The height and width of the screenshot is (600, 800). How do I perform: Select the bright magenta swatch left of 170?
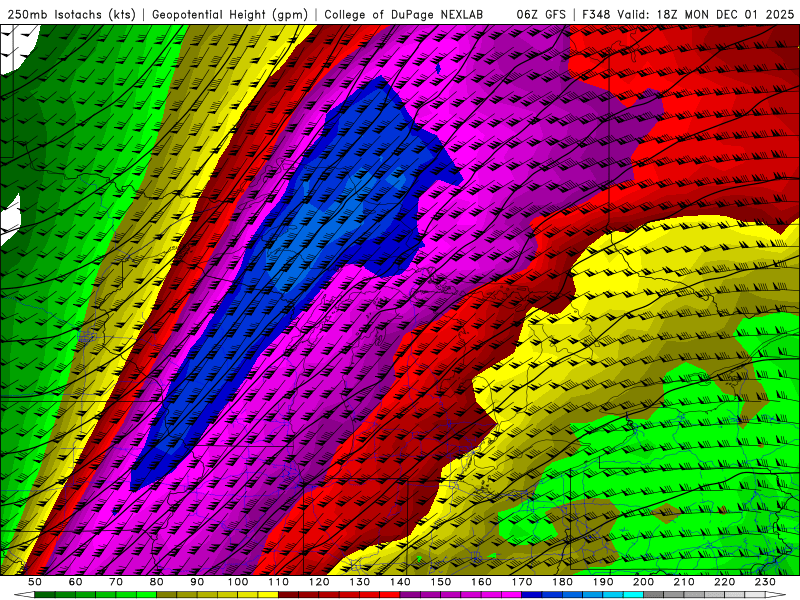click(x=511, y=595)
